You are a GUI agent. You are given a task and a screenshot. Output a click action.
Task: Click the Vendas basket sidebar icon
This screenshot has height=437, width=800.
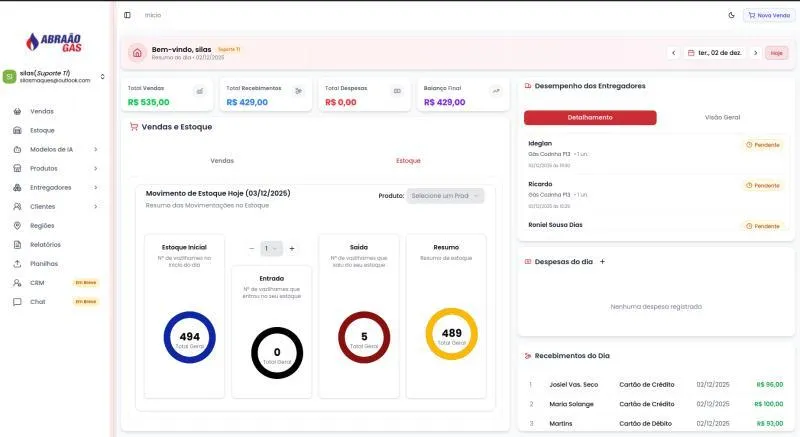point(17,111)
